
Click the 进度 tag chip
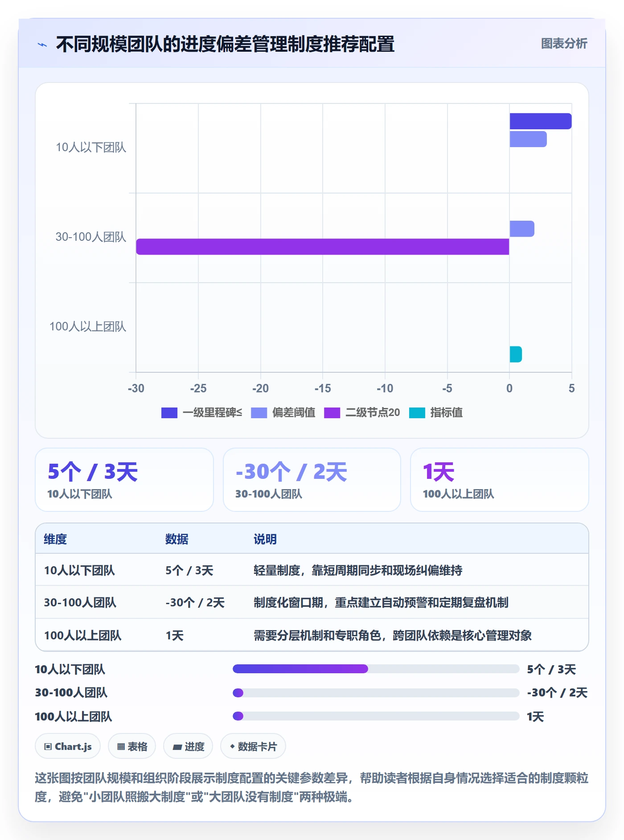[x=188, y=746]
